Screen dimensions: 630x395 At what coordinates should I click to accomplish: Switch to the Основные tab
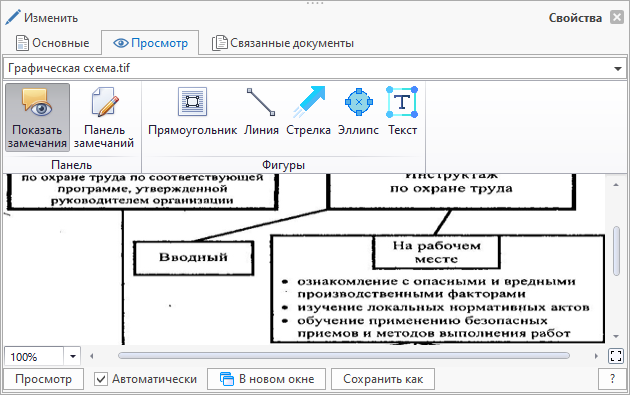(52, 43)
